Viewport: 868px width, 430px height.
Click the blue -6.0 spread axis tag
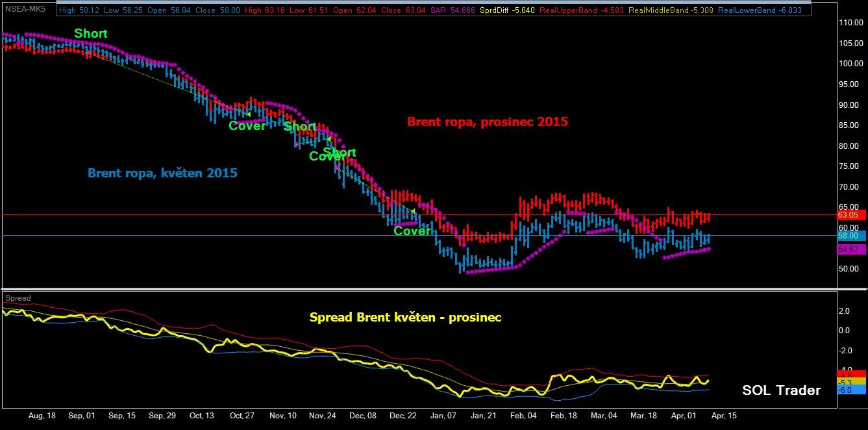(851, 390)
